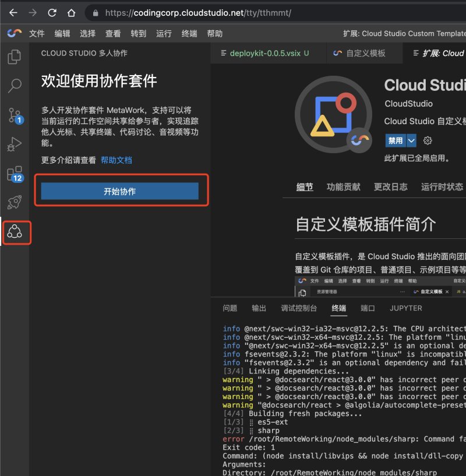Switch to the 端口 panel tab
Viewport: 466px width, 476px height.
[x=368, y=308]
